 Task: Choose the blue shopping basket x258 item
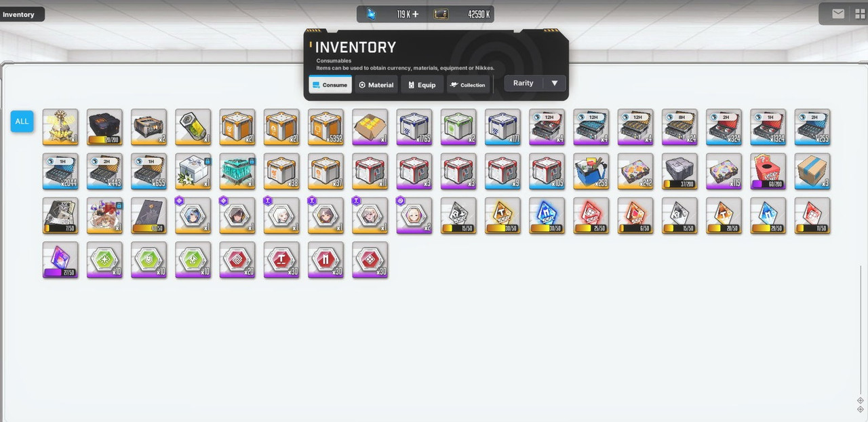[x=591, y=171]
